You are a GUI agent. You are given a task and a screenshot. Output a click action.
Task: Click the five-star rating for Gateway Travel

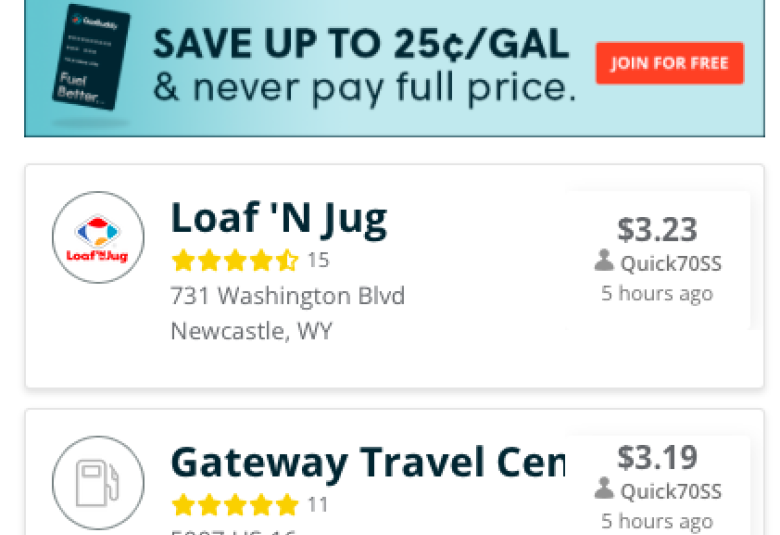235,505
